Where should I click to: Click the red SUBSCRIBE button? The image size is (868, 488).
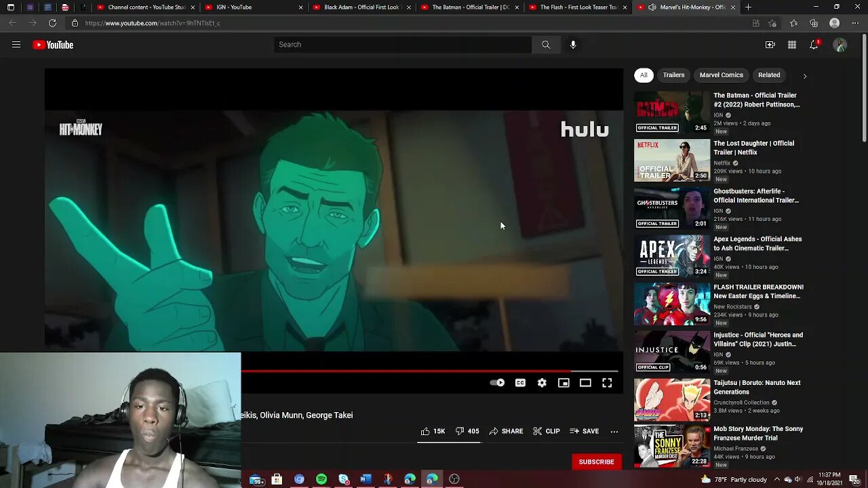(x=596, y=462)
